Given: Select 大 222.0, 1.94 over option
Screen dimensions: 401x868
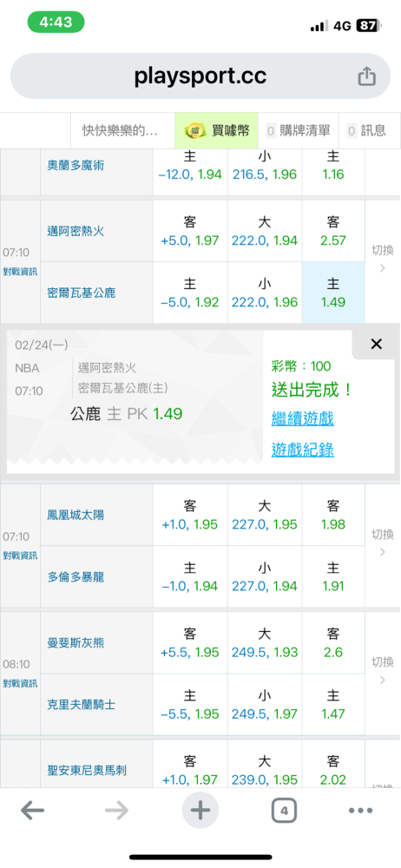Looking at the screenshot, I should [265, 231].
